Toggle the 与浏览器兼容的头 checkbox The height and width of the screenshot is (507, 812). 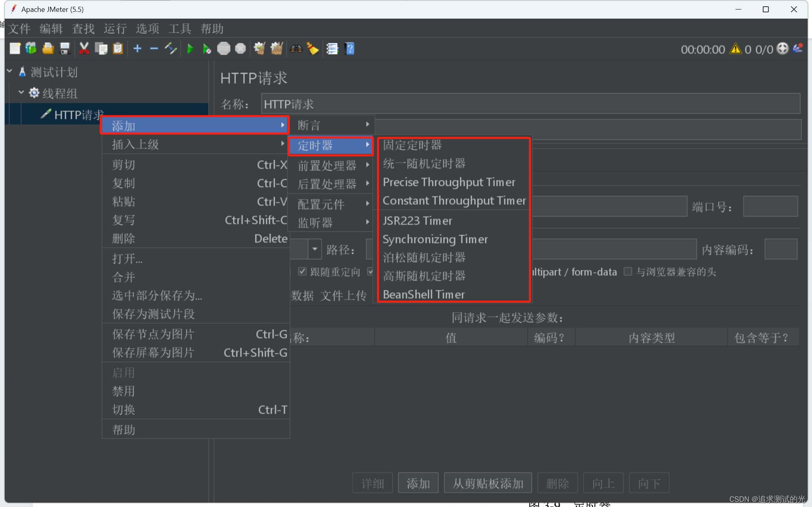[628, 272]
